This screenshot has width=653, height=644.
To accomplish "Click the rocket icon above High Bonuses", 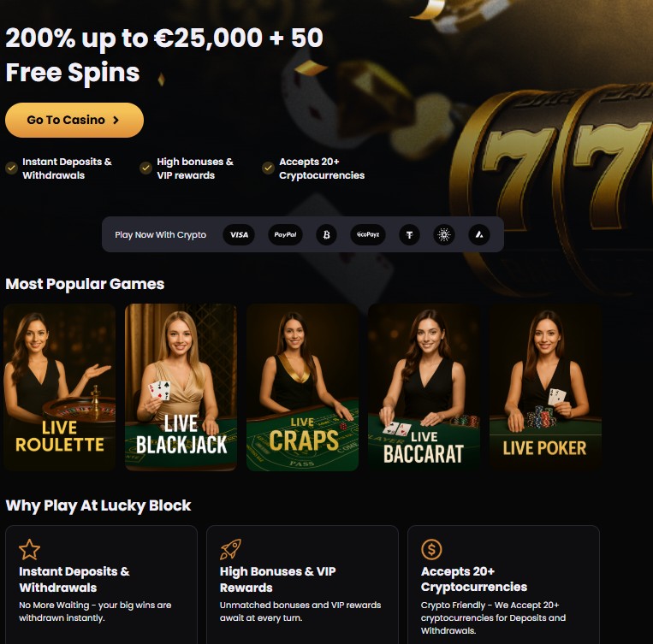I will (x=231, y=550).
